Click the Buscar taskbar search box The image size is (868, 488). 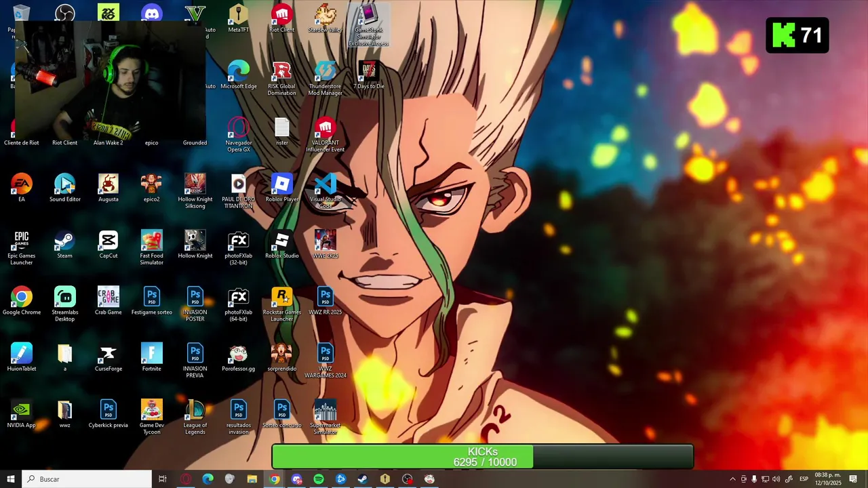(x=87, y=479)
